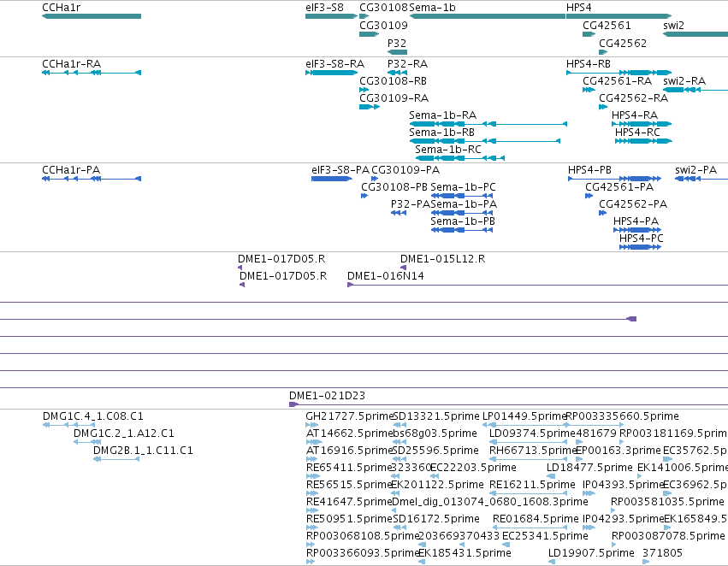Select eIF3-S8-PA protein label
The height and width of the screenshot is (566, 728).
pos(340,170)
